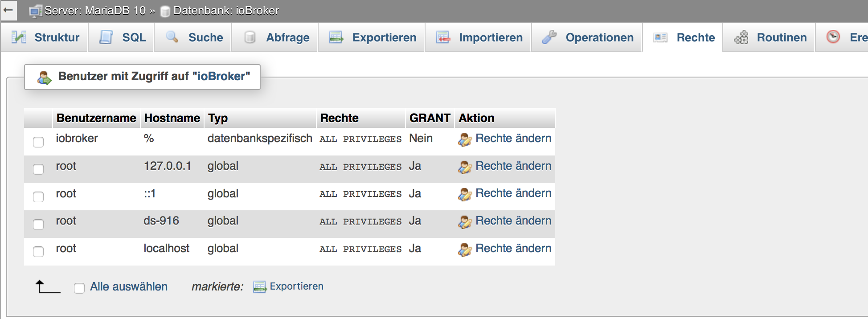Click the Operationen wrench icon
This screenshot has width=868, height=319.
549,37
